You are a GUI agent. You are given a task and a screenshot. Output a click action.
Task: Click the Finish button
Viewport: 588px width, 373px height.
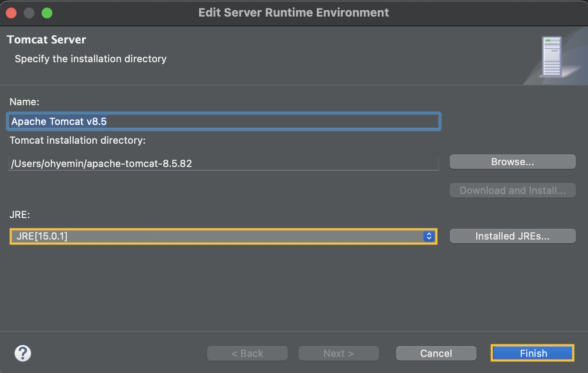(533, 353)
